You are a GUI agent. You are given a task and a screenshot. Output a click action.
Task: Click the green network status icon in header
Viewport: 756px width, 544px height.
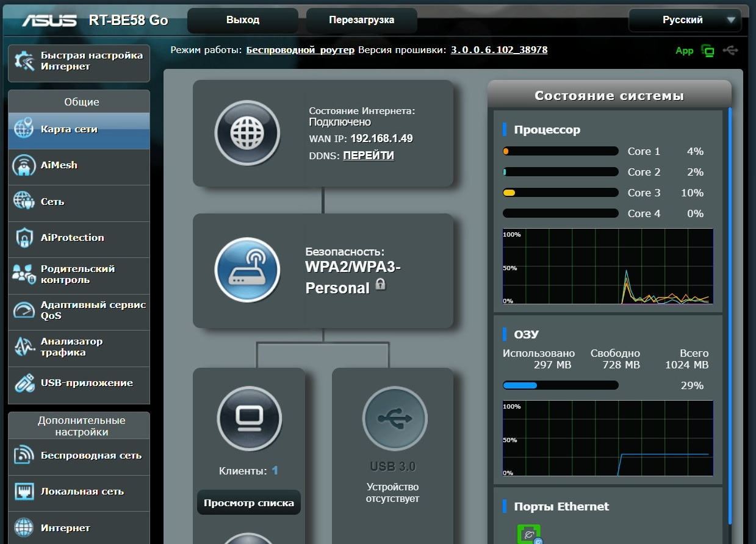pos(708,51)
